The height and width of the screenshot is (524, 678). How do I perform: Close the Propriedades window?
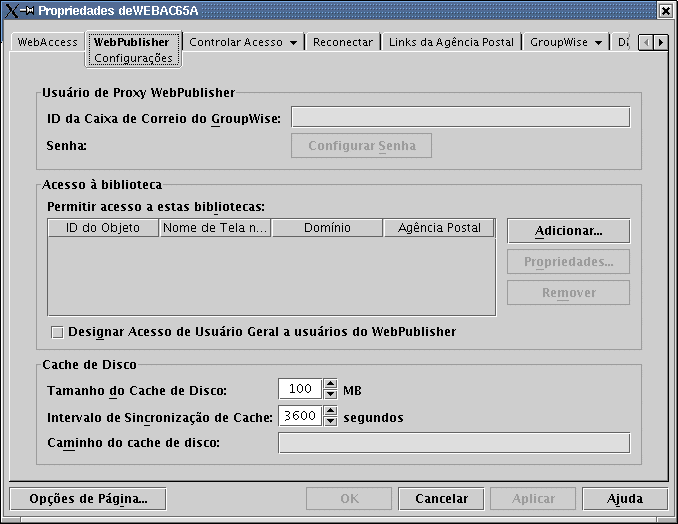665,10
